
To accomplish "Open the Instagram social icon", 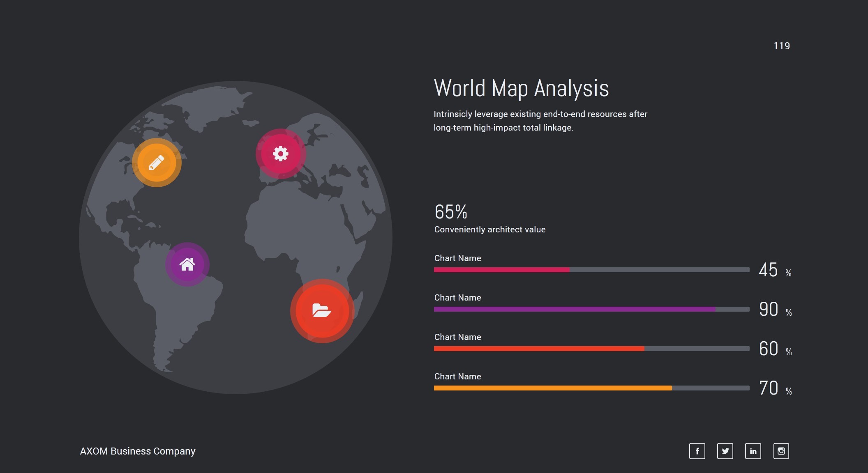I will pyautogui.click(x=781, y=451).
